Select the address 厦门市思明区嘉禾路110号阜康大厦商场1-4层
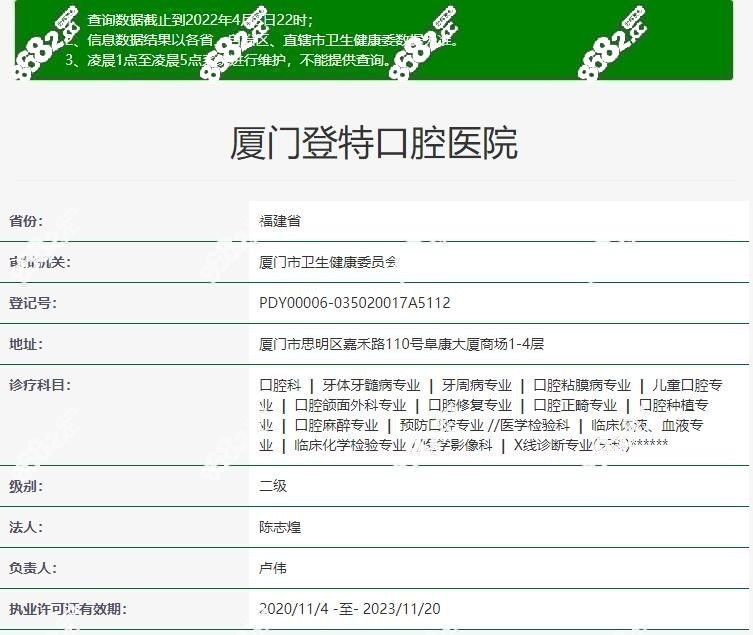Image resolution: width=753 pixels, height=635 pixels. pyautogui.click(x=401, y=344)
